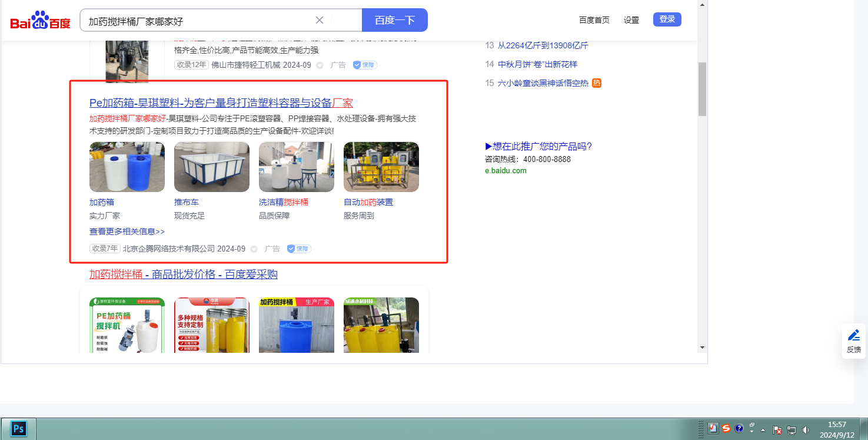Open the blue 加药搅拌桶 生产厂家 product image

click(297, 325)
